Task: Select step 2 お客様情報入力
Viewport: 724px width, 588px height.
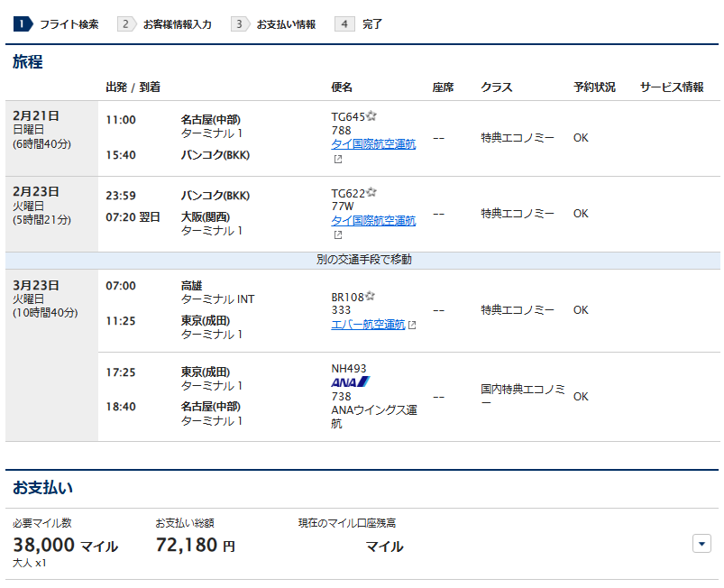Action: click(164, 24)
